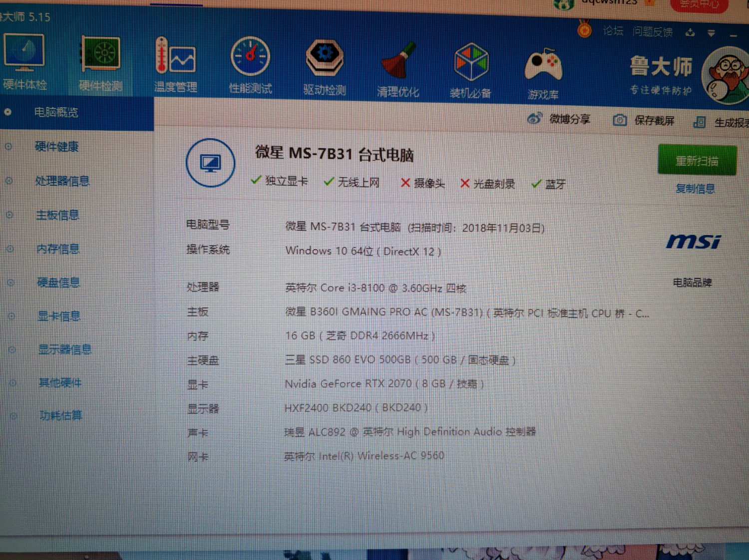Click the 电脑品牌 label under the msi logo
The width and height of the screenshot is (749, 560).
(692, 282)
